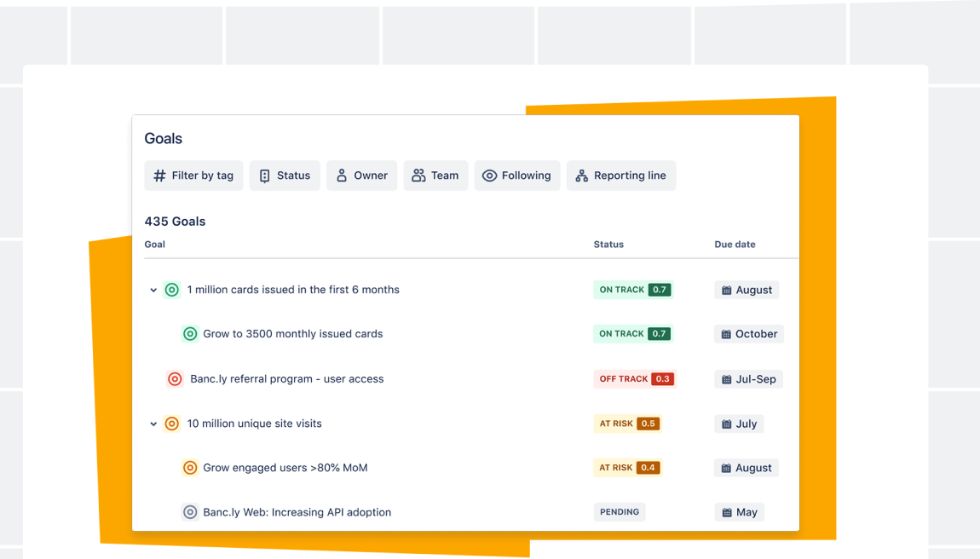Open the Filter by tag option
Screen dimensions: 980x559
point(193,176)
